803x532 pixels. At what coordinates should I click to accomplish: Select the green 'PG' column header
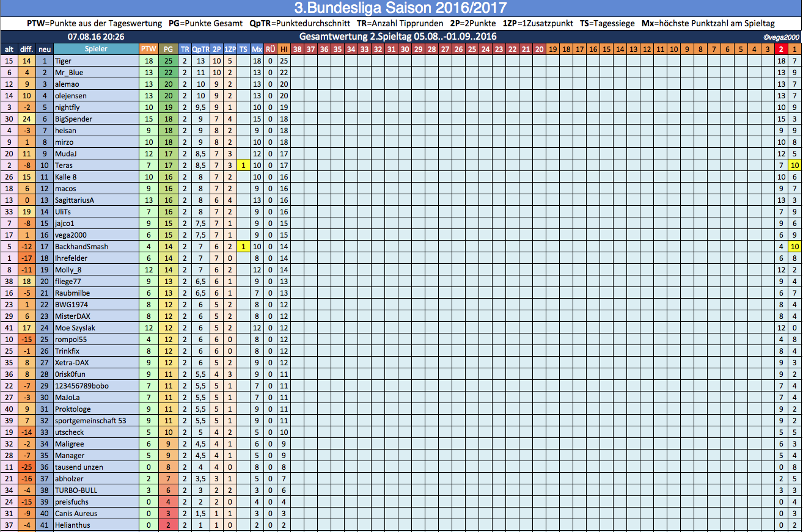coord(168,49)
